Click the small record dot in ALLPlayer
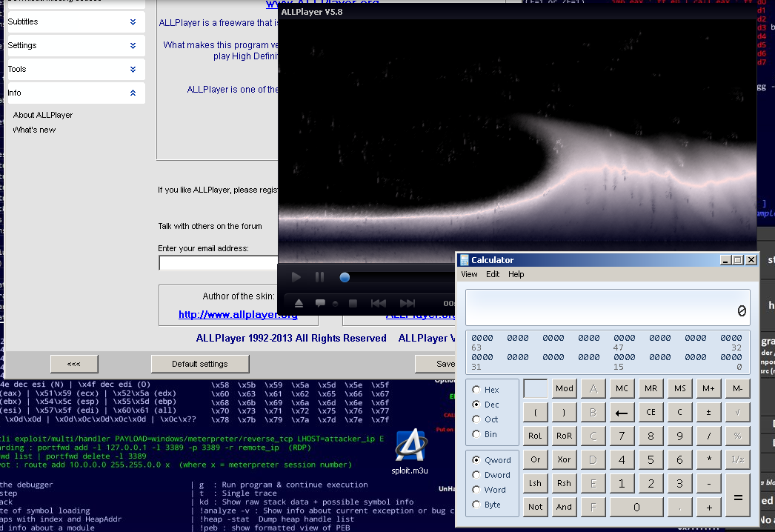 point(336,304)
